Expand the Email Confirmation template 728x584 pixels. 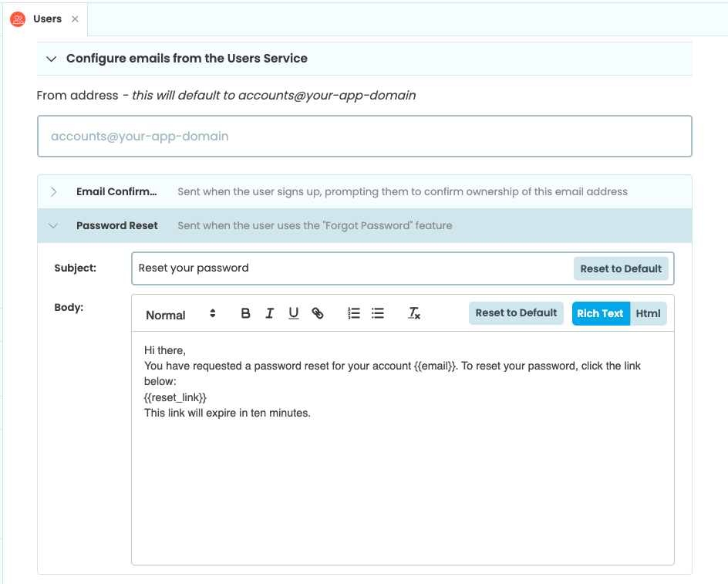pos(53,191)
